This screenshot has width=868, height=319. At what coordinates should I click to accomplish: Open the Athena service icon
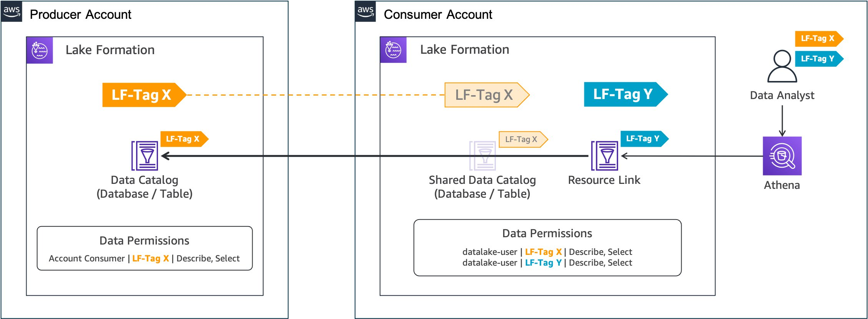pos(782,156)
